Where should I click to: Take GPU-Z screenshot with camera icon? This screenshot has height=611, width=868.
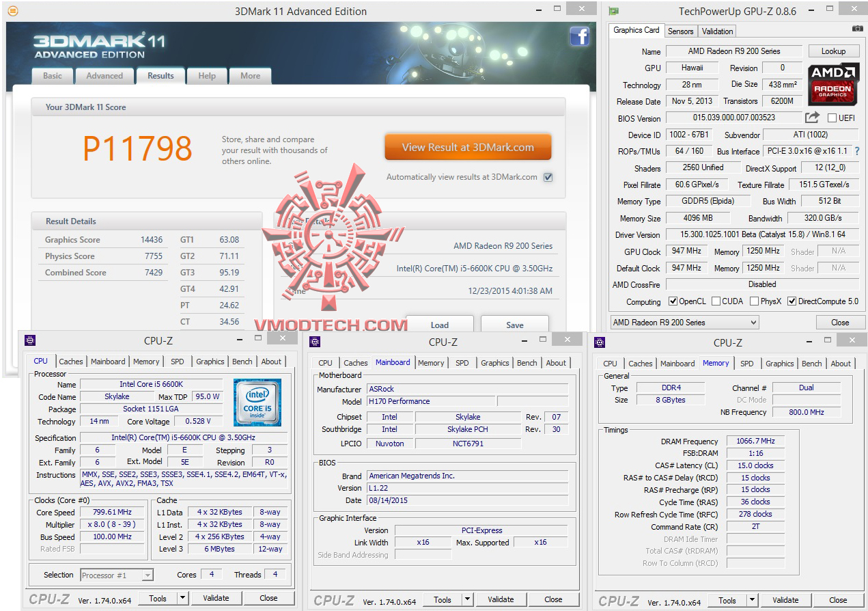tap(857, 29)
